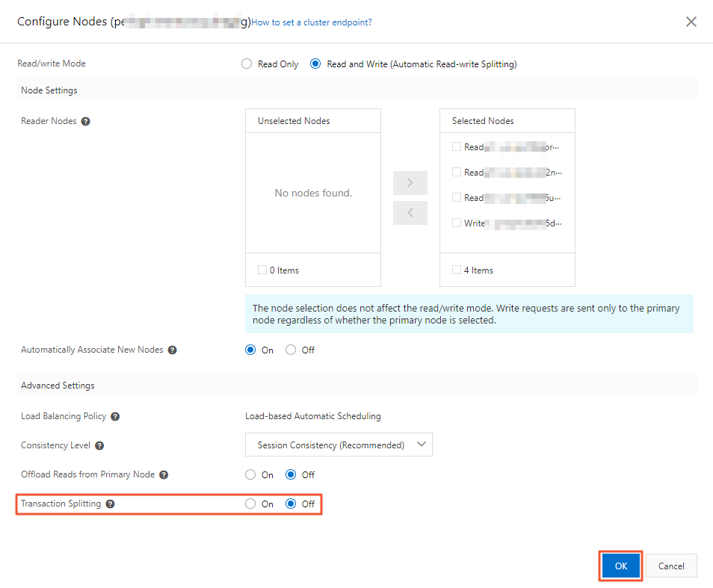
Task: Set Automatically Associate New Nodes to Off
Action: pyautogui.click(x=291, y=350)
